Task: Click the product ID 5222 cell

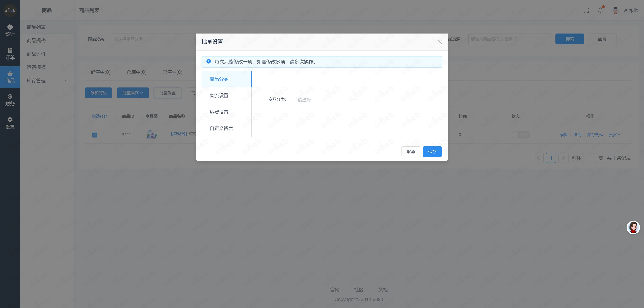Action: 126,135
